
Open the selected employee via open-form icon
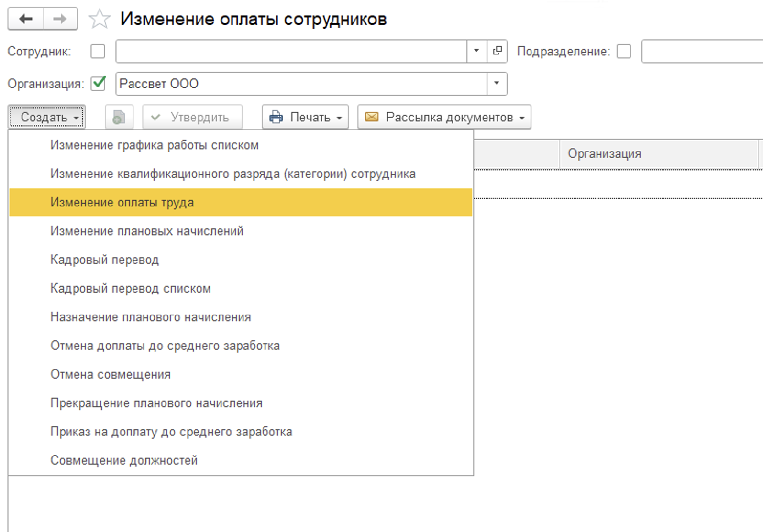(497, 51)
